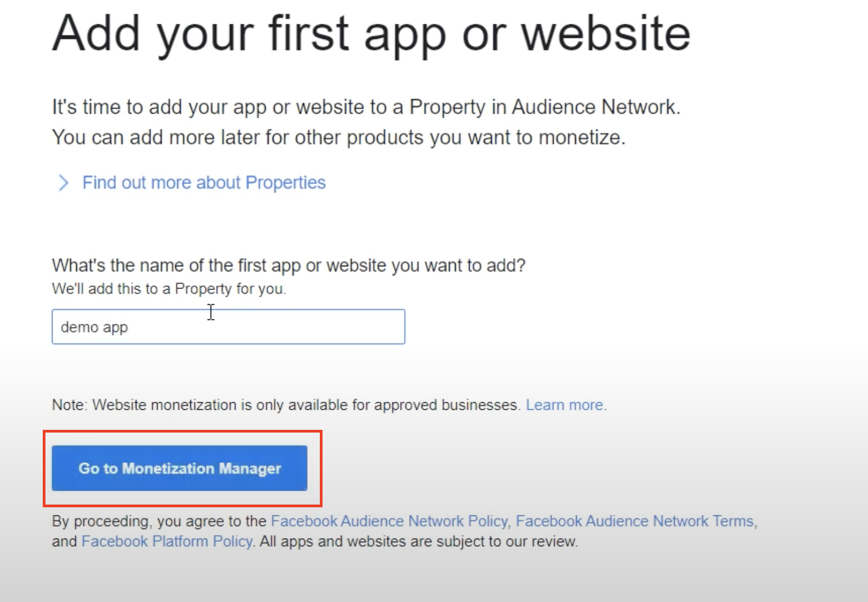Image resolution: width=868 pixels, height=602 pixels.
Task: Click the word monetize ending the intro paragraph
Action: [x=582, y=138]
